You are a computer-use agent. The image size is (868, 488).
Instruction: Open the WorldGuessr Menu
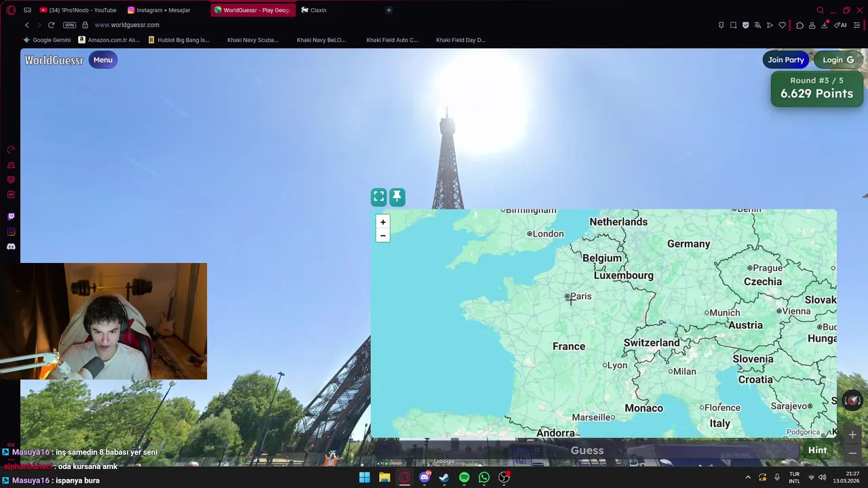(103, 60)
